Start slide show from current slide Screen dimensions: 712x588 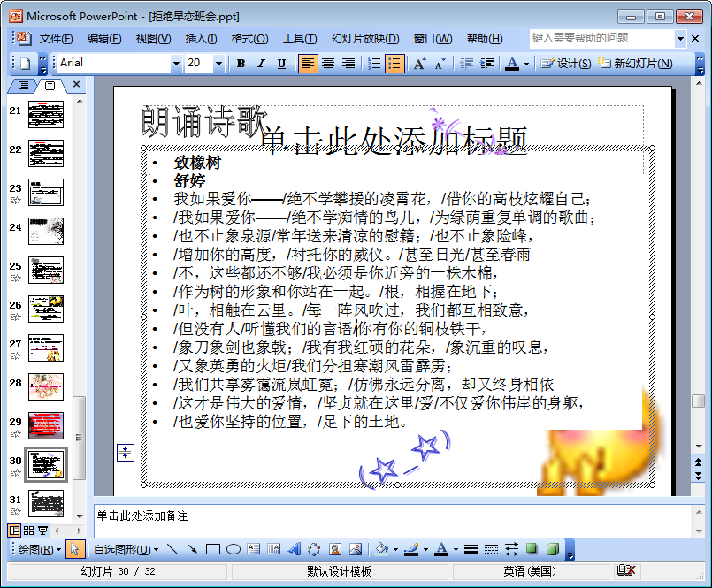pos(42,531)
